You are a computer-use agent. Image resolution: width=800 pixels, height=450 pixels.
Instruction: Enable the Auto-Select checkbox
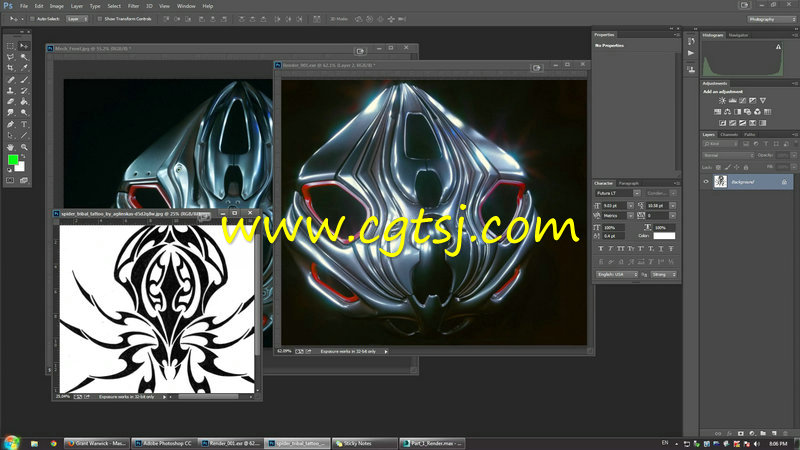click(32, 19)
